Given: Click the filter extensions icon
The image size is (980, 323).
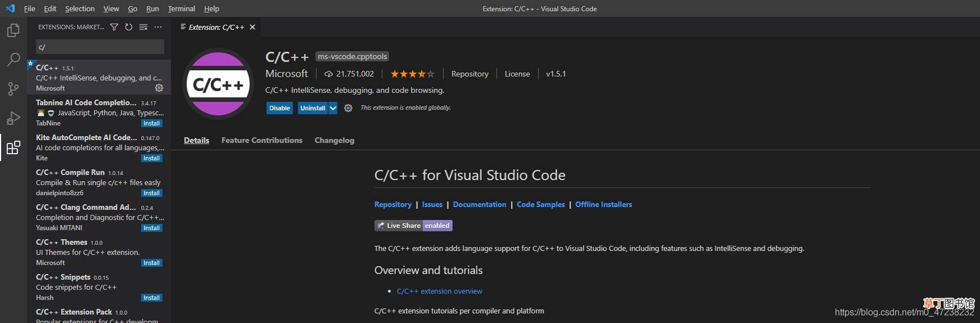Looking at the screenshot, I should pyautogui.click(x=114, y=27).
